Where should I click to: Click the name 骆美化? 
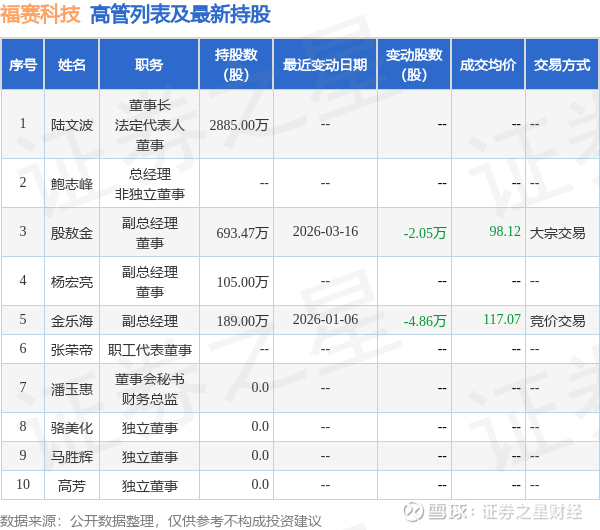coord(72,428)
